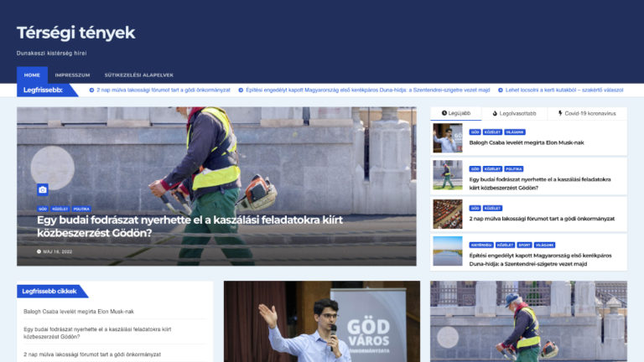Click POLITIKA tag on featured article
This screenshot has width=644, height=362.
coord(81,209)
